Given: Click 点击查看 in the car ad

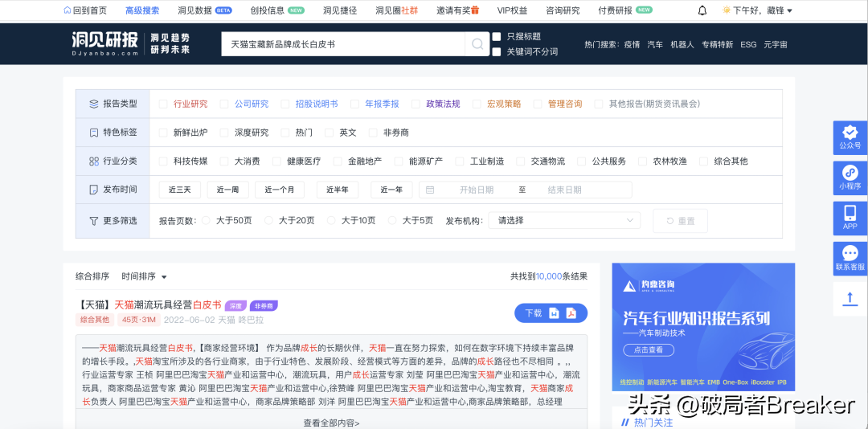Looking at the screenshot, I should coord(649,349).
